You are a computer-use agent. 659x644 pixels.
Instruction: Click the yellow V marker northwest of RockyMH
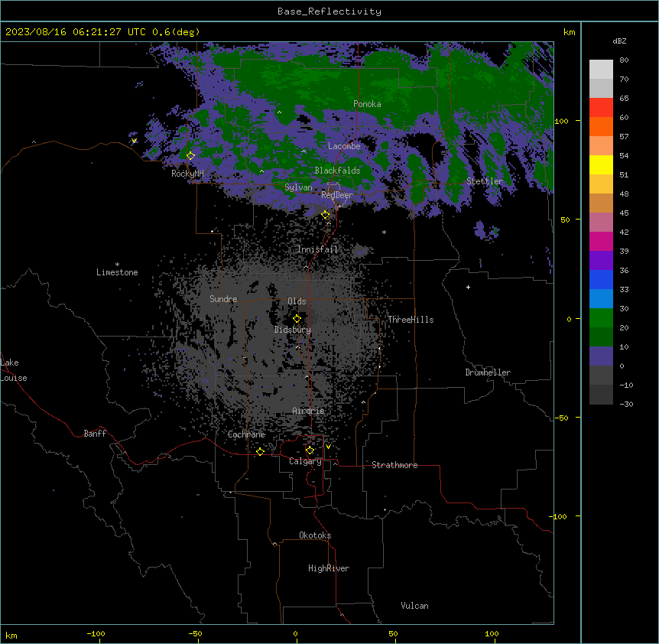click(x=134, y=141)
